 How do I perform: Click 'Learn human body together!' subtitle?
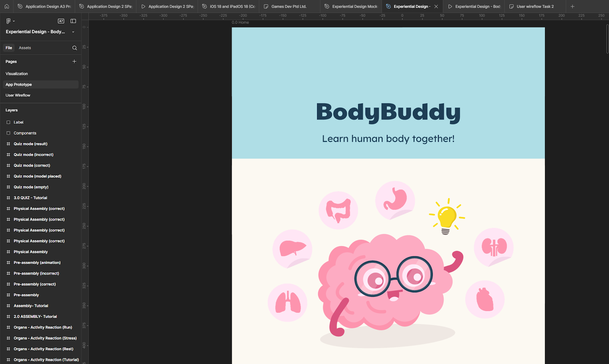(x=388, y=139)
